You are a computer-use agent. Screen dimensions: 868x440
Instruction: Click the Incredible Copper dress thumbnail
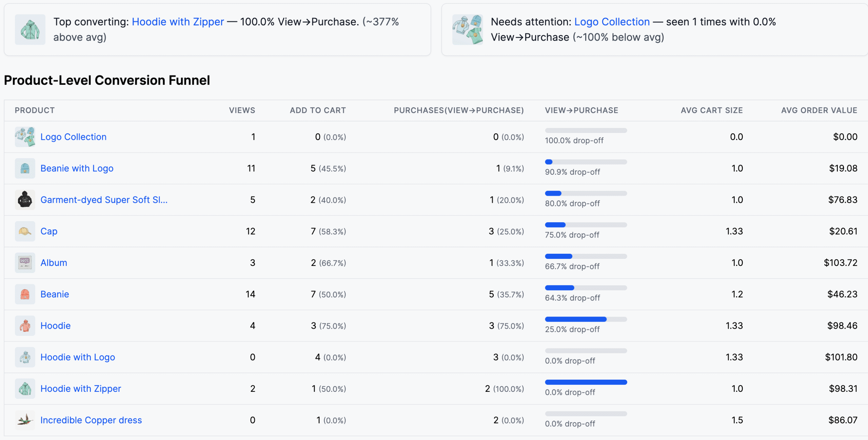coord(25,420)
